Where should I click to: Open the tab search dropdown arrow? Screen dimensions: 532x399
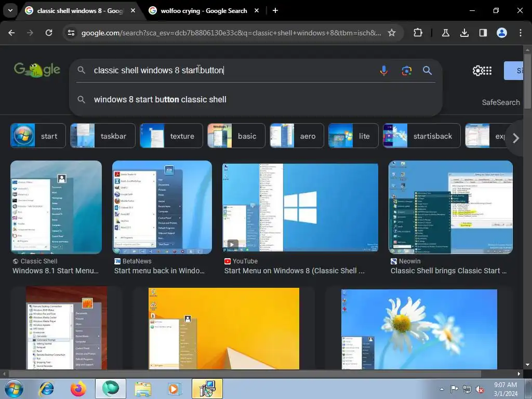click(10, 10)
